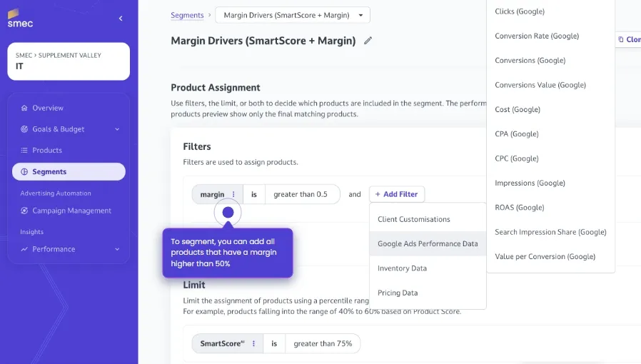Select Impressions (Google) metric
Image resolution: width=641 pixels, height=364 pixels.
click(550, 183)
